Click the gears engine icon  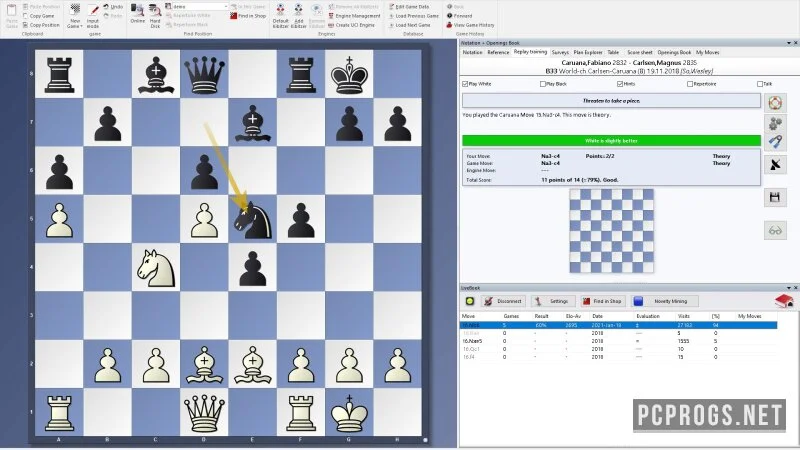[x=775, y=123]
